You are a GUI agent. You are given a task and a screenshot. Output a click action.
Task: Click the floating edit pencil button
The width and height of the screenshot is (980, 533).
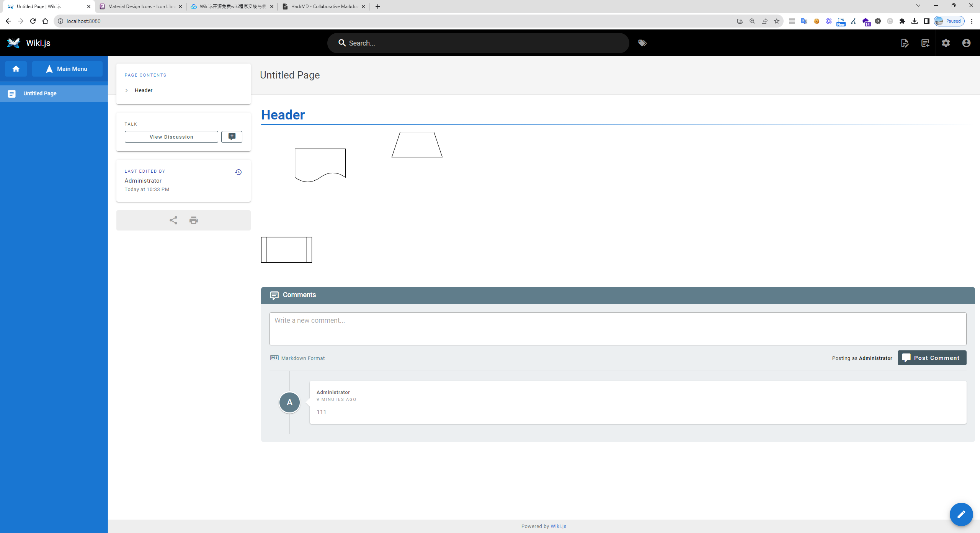pos(961,514)
